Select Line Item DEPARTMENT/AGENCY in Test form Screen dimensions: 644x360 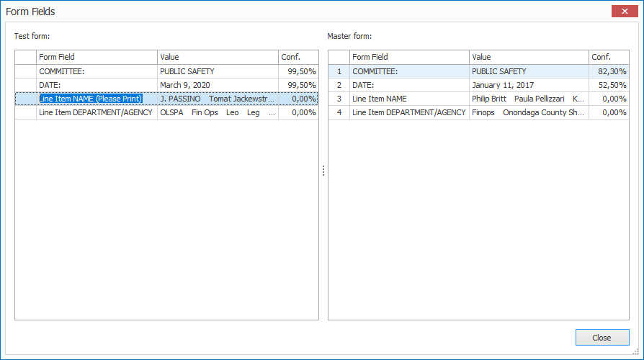(97, 112)
